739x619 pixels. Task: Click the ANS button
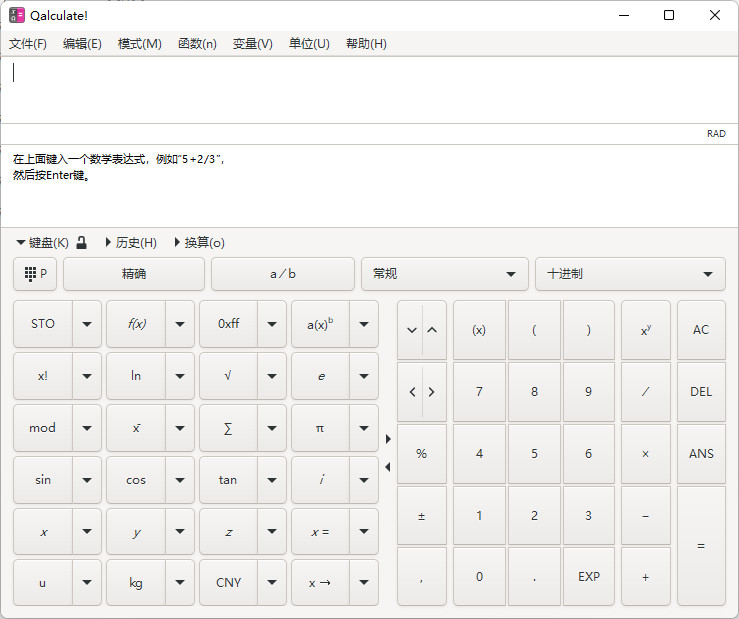click(701, 454)
